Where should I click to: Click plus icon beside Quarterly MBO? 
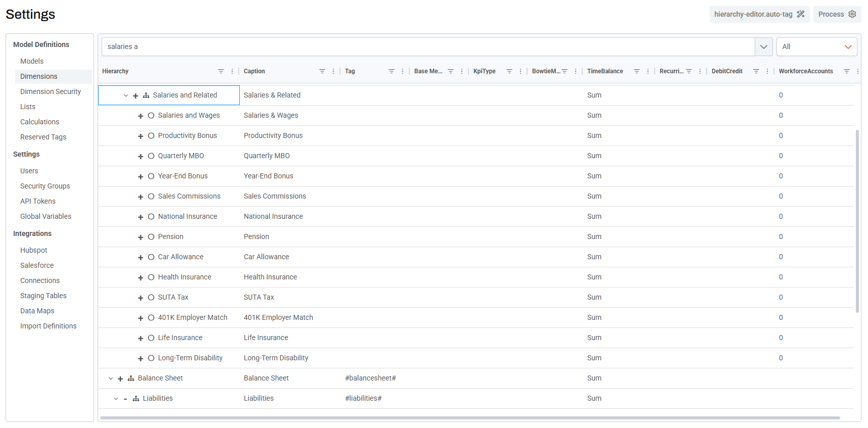[x=141, y=156]
